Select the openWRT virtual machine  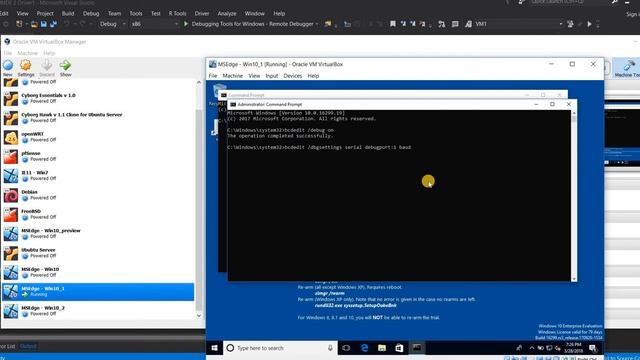tap(98, 137)
